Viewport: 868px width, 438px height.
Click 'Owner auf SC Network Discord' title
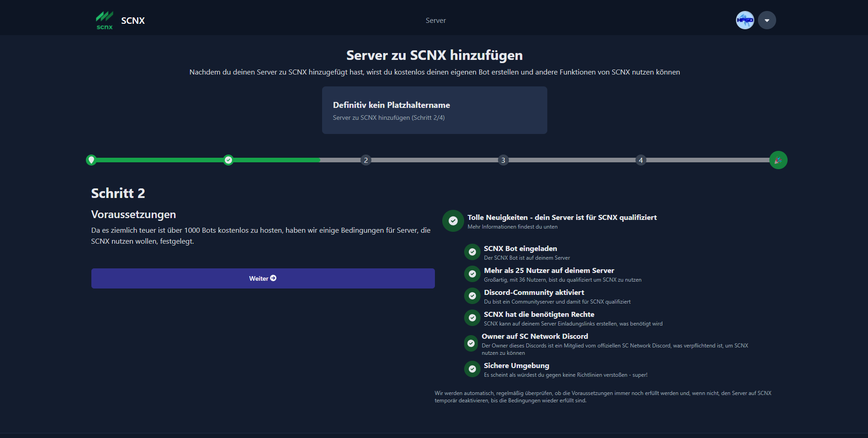(535, 337)
